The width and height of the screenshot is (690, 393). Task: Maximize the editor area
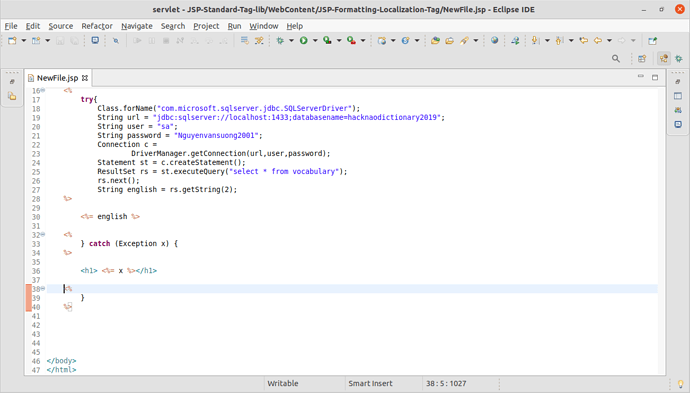(655, 77)
